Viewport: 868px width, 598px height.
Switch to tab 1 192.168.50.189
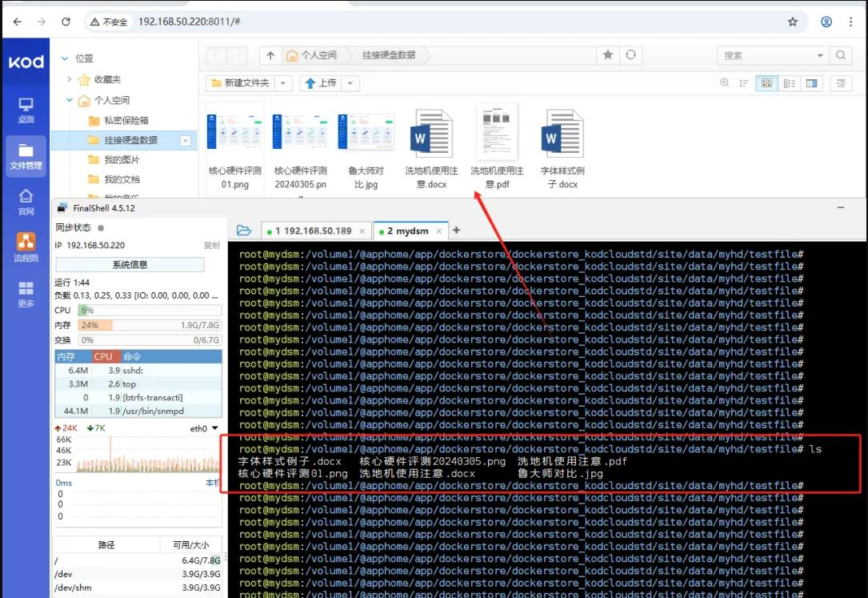point(314,231)
